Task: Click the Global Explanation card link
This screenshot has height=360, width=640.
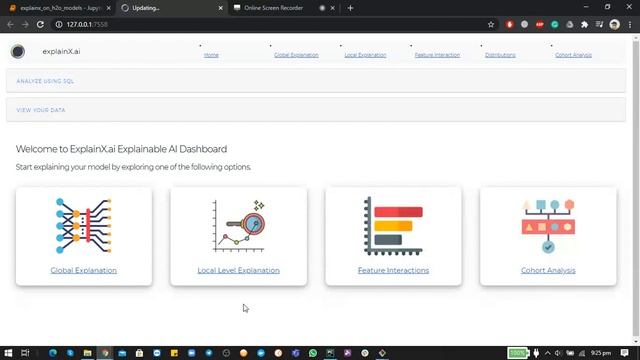Action: pyautogui.click(x=84, y=270)
